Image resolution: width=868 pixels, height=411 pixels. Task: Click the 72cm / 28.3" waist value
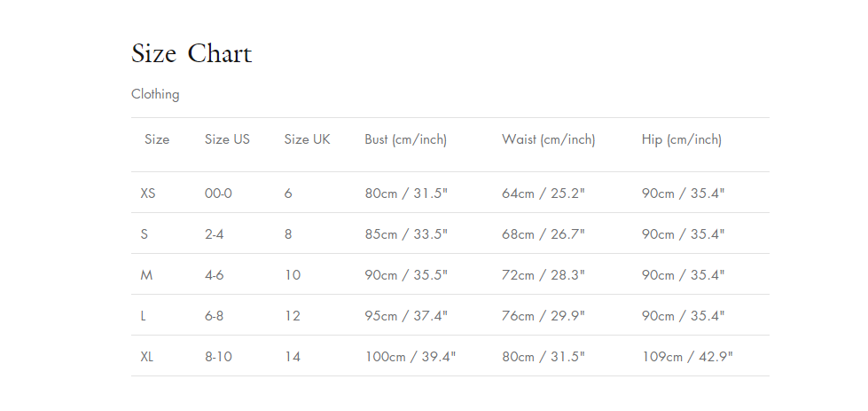(x=543, y=275)
